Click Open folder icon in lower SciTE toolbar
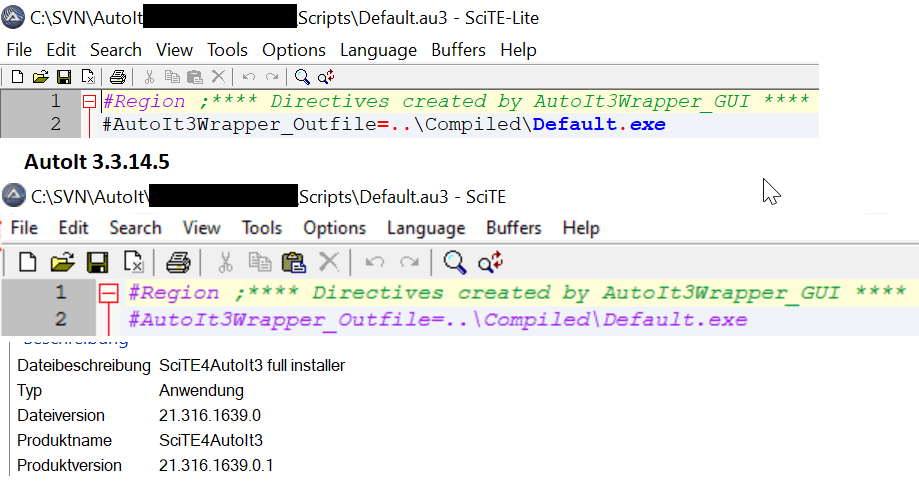This screenshot has width=919, height=487. pyautogui.click(x=62, y=262)
